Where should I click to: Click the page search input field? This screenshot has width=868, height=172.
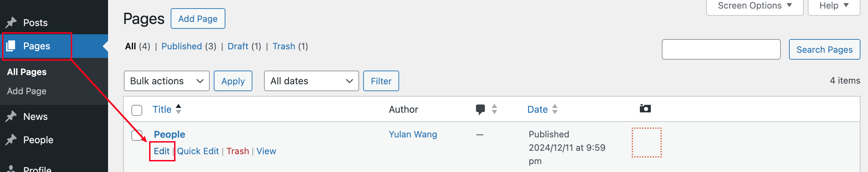click(x=721, y=50)
